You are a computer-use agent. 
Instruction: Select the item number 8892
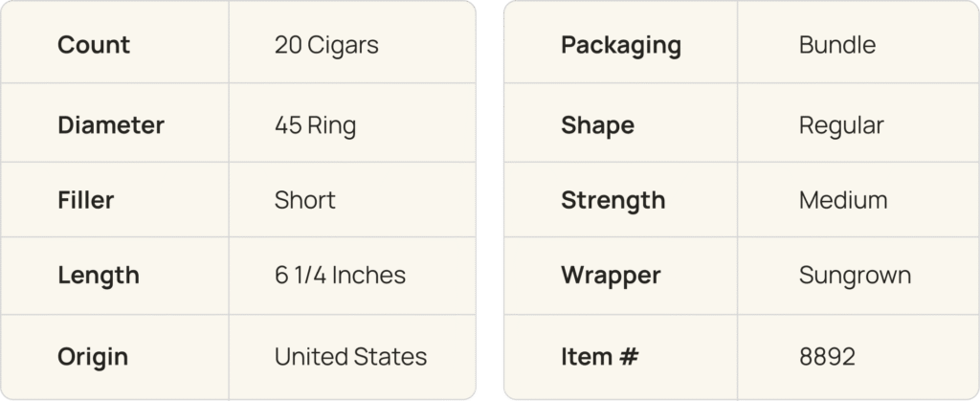pyautogui.click(x=827, y=357)
